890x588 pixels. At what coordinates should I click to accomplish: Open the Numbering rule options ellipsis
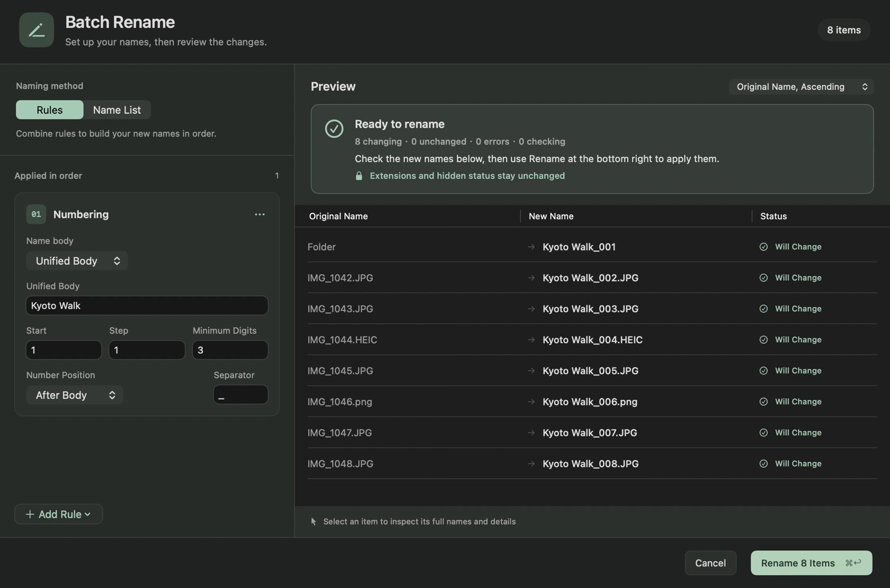[x=260, y=214]
